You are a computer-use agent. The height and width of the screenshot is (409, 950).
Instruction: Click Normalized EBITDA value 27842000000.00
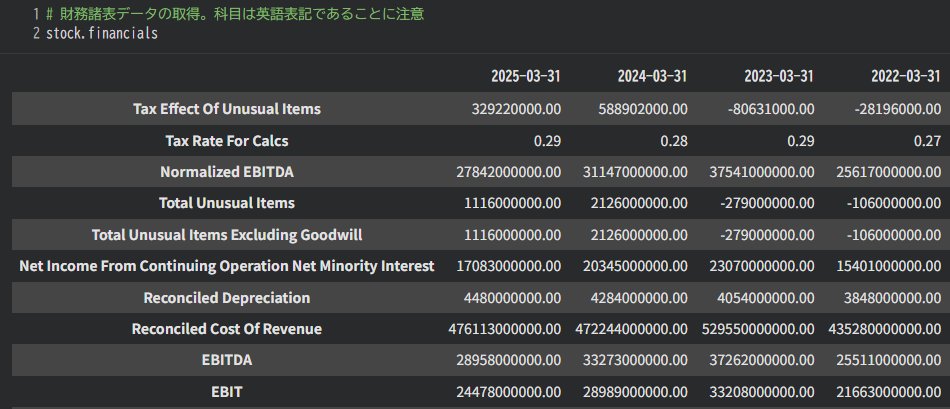point(509,172)
